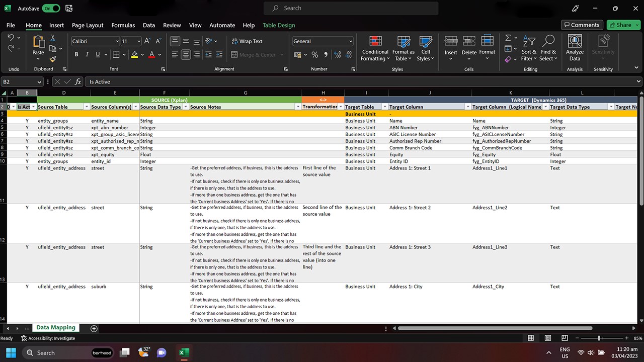This screenshot has width=644, height=362.
Task: Open the font name dropdown
Action: coord(117,41)
